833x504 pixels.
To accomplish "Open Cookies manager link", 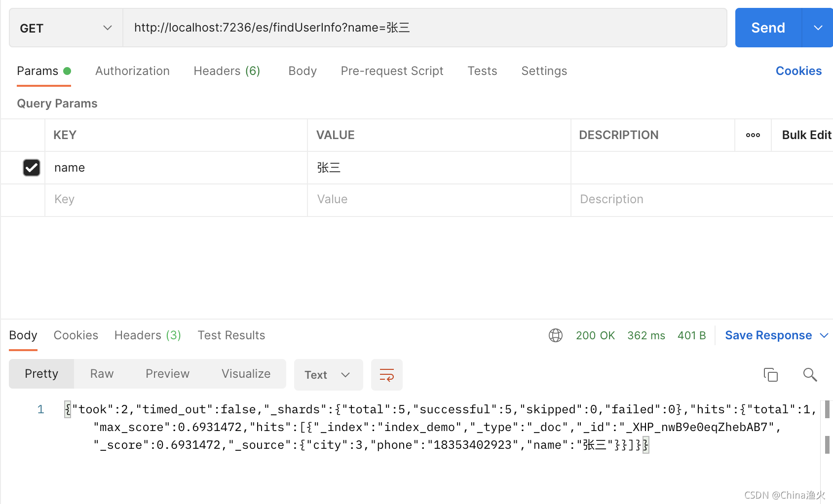I will point(798,71).
